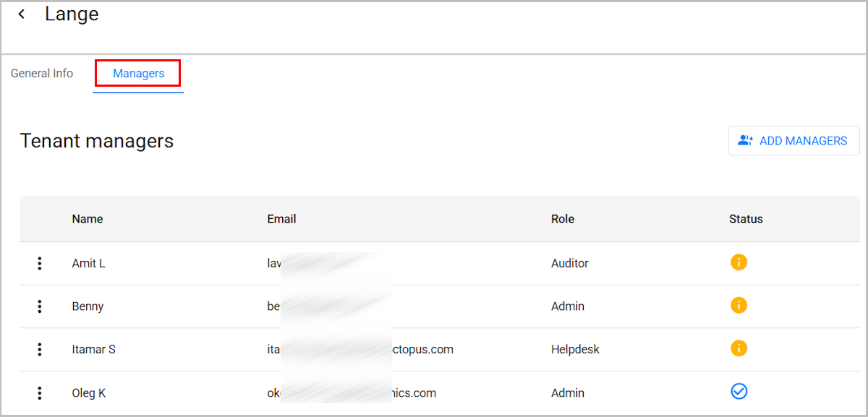
Task: Click the Tenant managers heading
Action: click(x=97, y=141)
